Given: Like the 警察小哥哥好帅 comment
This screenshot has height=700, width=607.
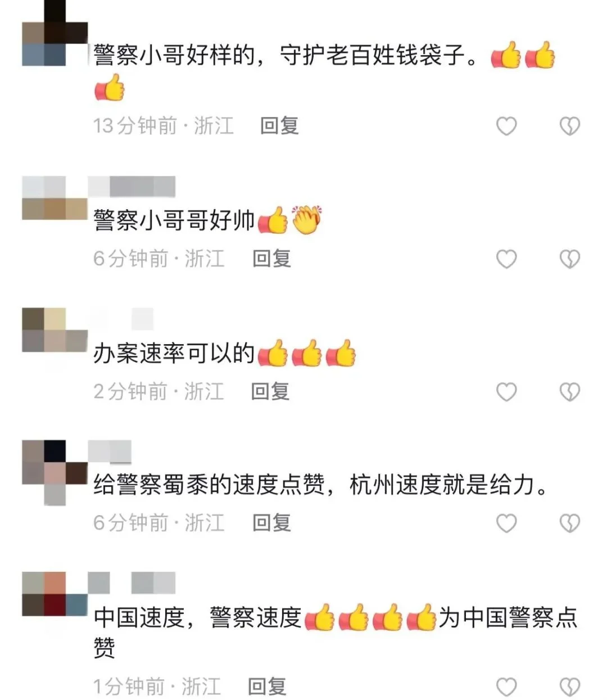Looking at the screenshot, I should [x=506, y=259].
